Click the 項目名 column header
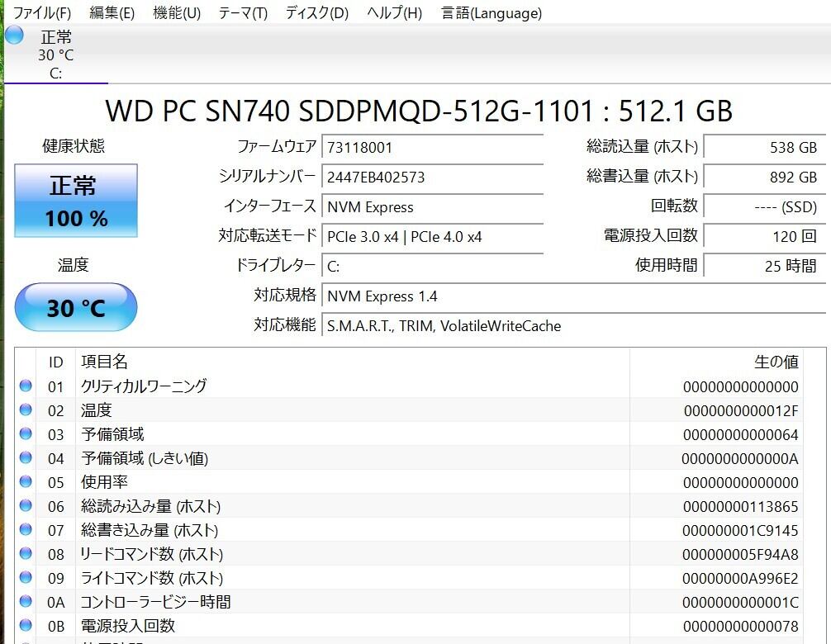The height and width of the screenshot is (644, 831). click(104, 362)
